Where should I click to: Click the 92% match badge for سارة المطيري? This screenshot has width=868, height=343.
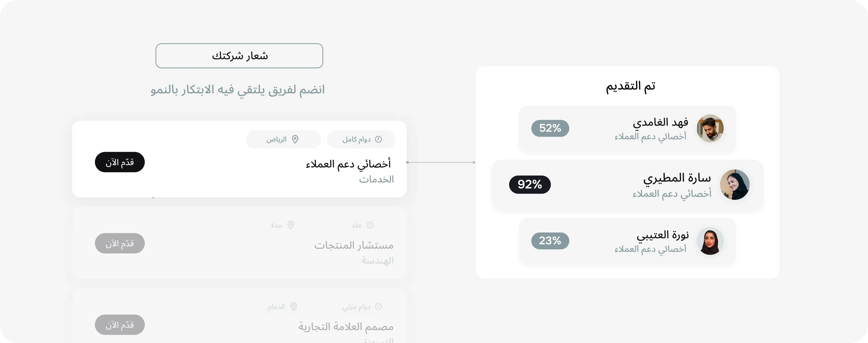point(529,184)
